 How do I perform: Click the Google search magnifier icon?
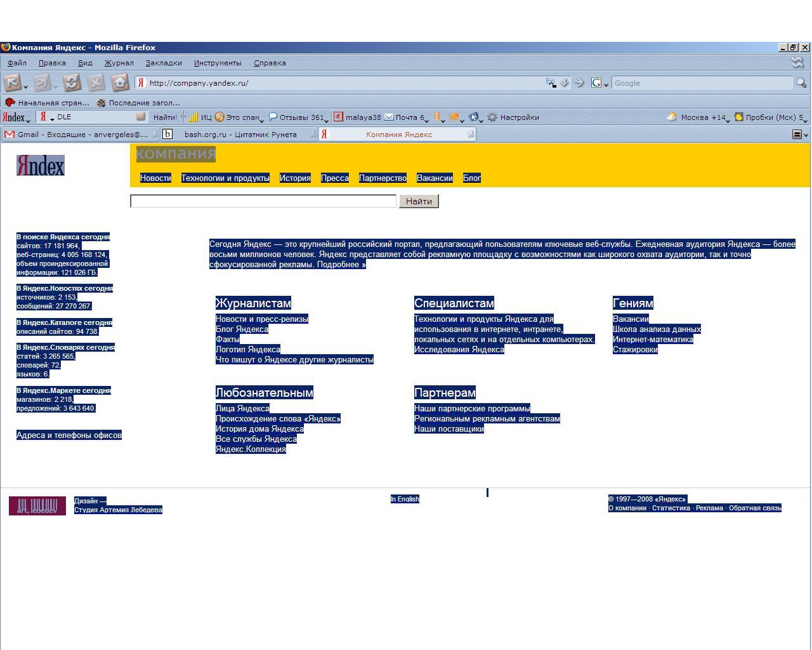pyautogui.click(x=801, y=83)
